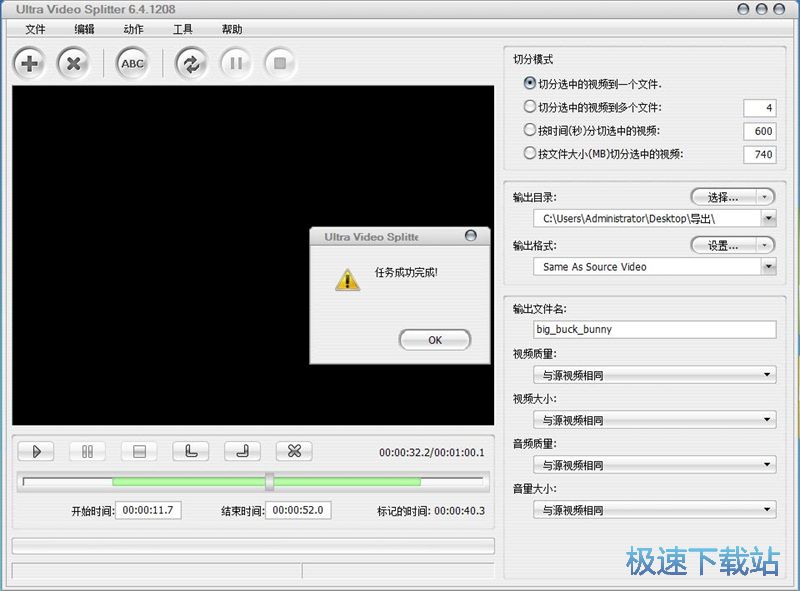Image resolution: width=800 pixels, height=591 pixels.
Task: Click the 输出目录 label
Action: click(535, 197)
